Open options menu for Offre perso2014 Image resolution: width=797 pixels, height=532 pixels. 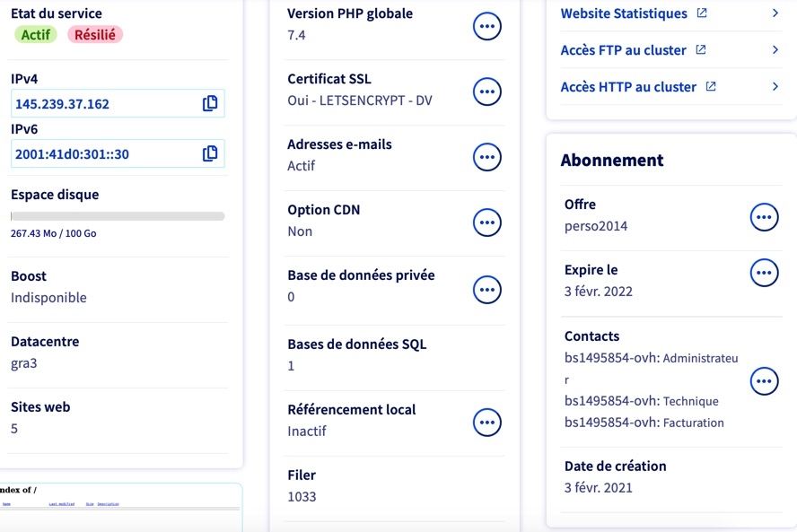(x=764, y=217)
